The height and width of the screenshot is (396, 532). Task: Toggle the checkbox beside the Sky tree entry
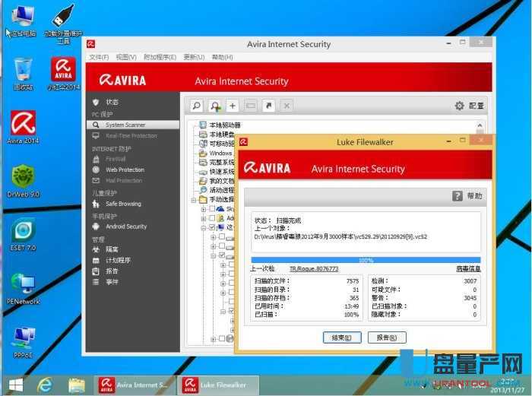[212, 208]
